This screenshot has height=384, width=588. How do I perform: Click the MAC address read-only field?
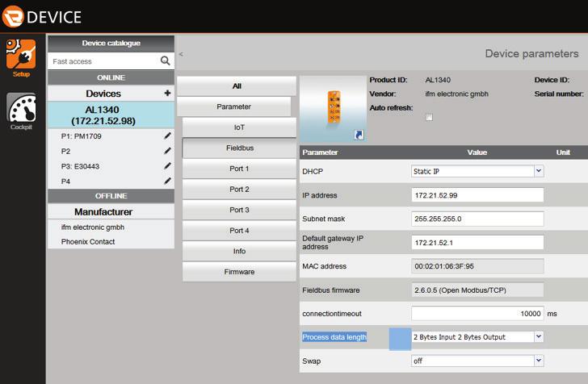(477, 266)
